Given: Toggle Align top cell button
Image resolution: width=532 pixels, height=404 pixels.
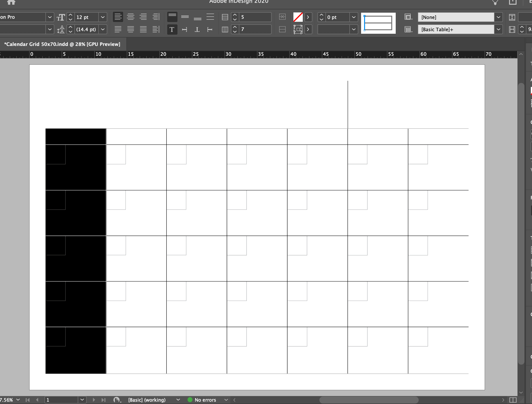Looking at the screenshot, I should [172, 17].
